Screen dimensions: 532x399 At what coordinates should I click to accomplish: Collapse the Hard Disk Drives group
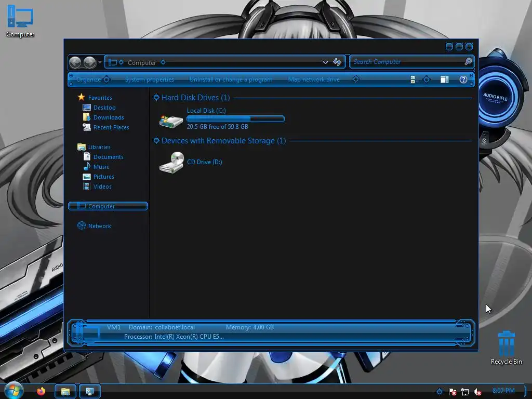pos(156,97)
